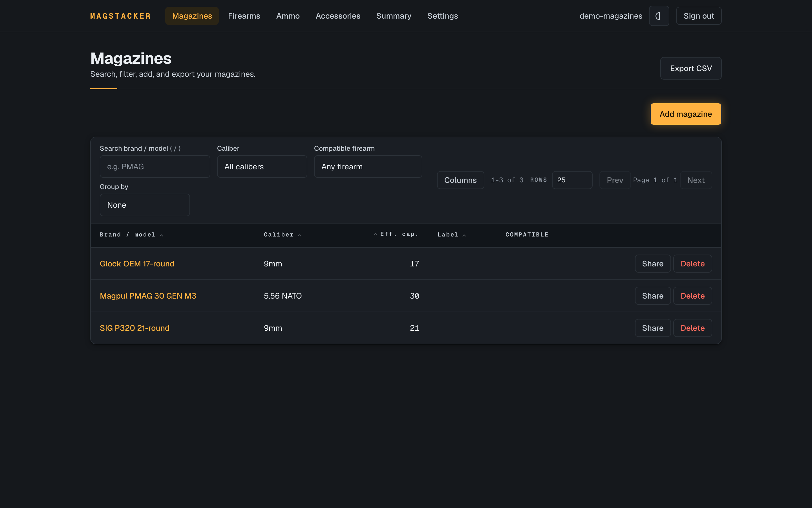Delete the Glock OEM 17-round magazine
Viewport: 812px width, 508px height.
(692, 264)
